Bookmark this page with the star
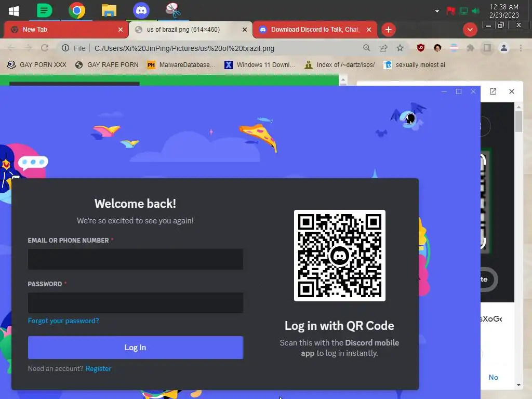 (400, 48)
